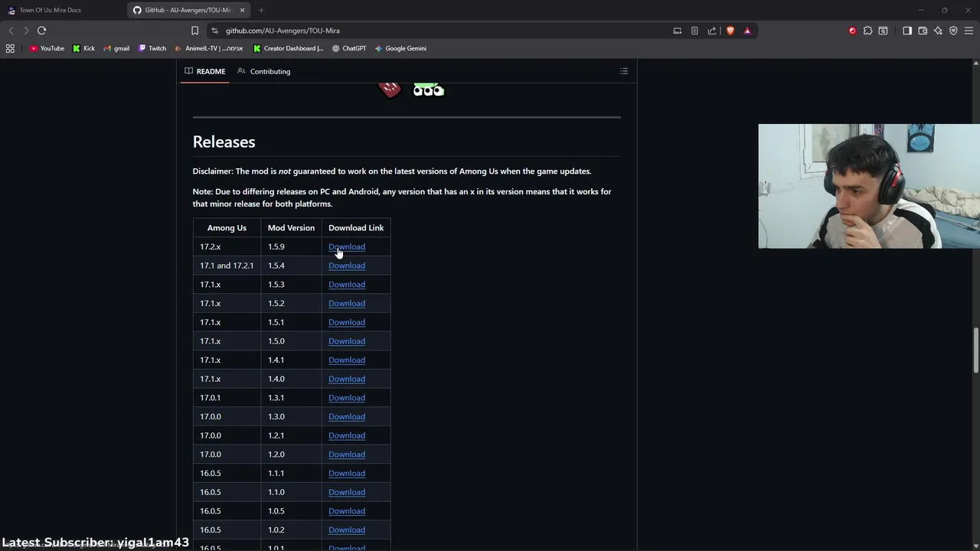This screenshot has height=551, width=980.
Task: Click the '17.0.1' Among Us version cell
Action: click(x=227, y=398)
